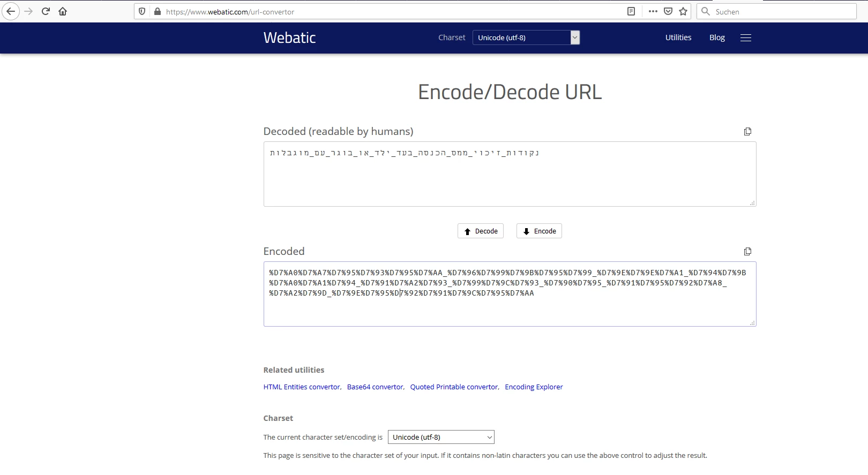View site security padlock info
Screen dimensions: 868x475
click(158, 11)
